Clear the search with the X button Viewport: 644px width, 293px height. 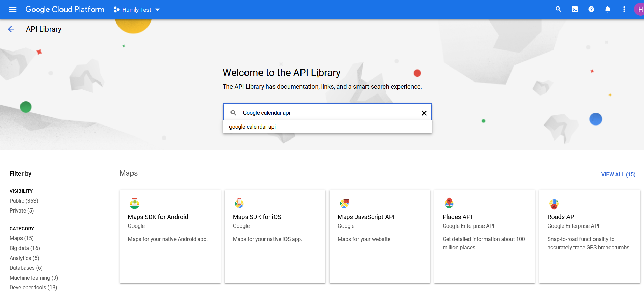click(424, 113)
